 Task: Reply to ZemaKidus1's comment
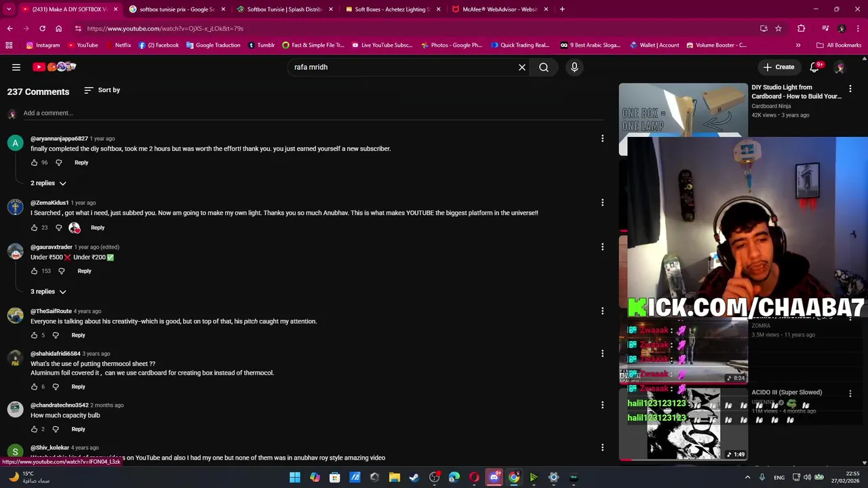coord(98,228)
